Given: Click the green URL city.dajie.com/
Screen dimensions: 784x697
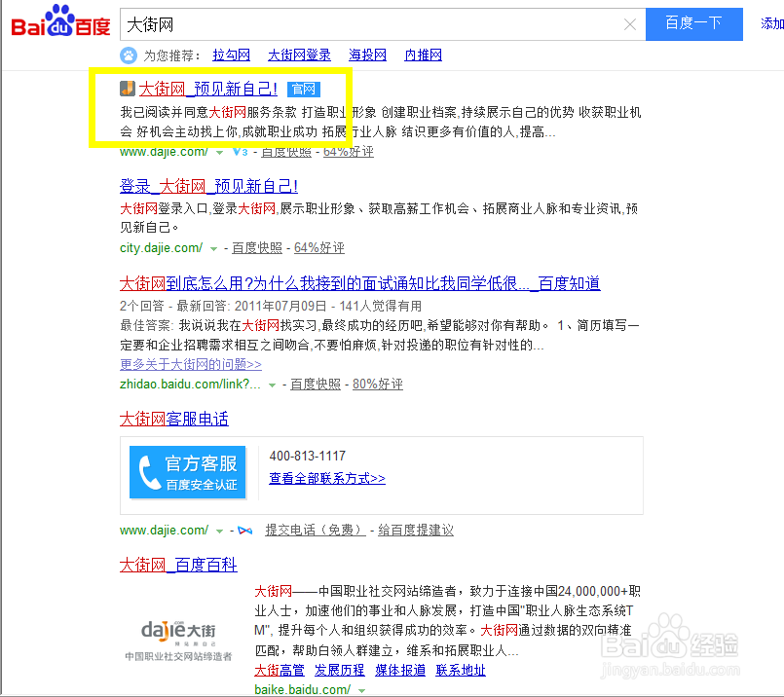Looking at the screenshot, I should pos(161,248).
